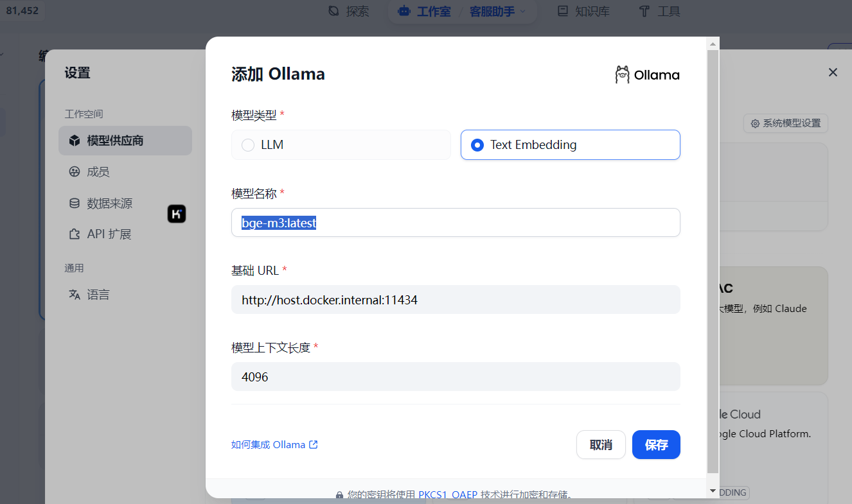The height and width of the screenshot is (504, 852).
Task: Click the hammer icon beside Tools
Action: [644, 11]
